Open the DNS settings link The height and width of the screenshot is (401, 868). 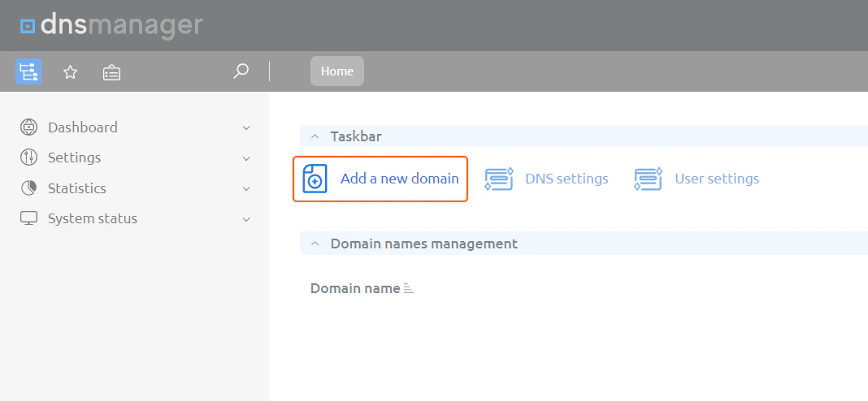(566, 179)
